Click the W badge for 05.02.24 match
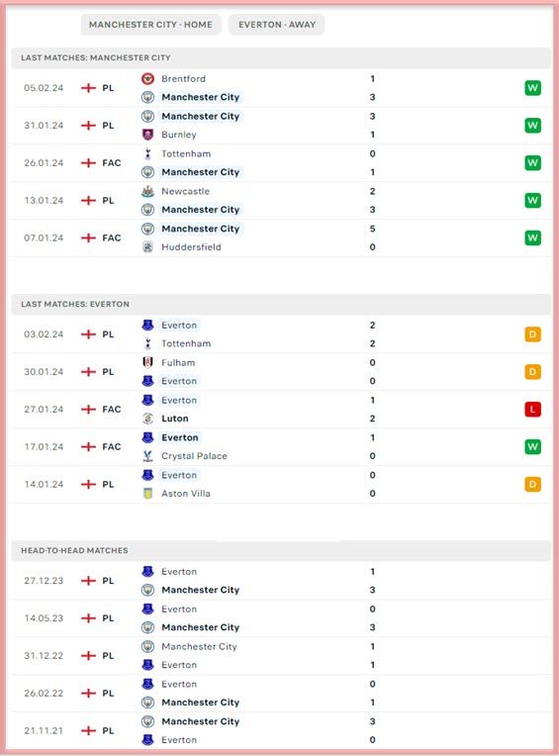The width and height of the screenshot is (559, 756). coord(532,88)
